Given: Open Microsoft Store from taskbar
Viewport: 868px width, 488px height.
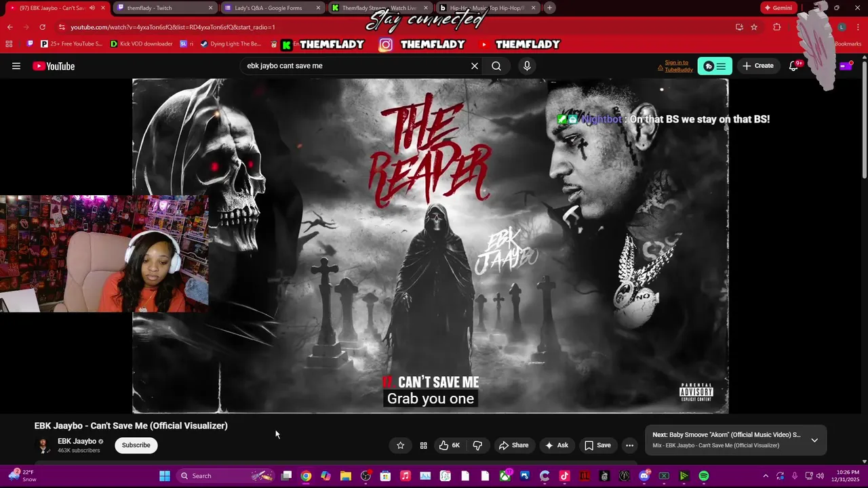Looking at the screenshot, I should coord(385,476).
